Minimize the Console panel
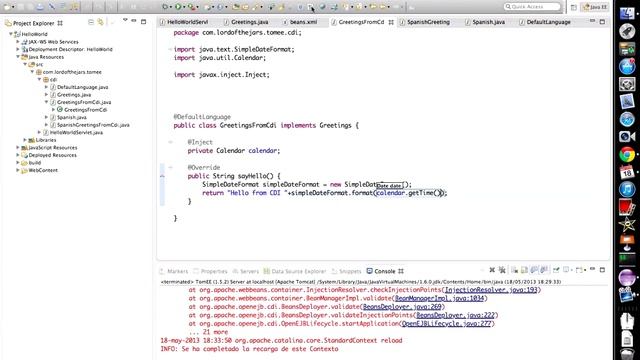Viewport: 640px width, 360px height. click(592, 269)
